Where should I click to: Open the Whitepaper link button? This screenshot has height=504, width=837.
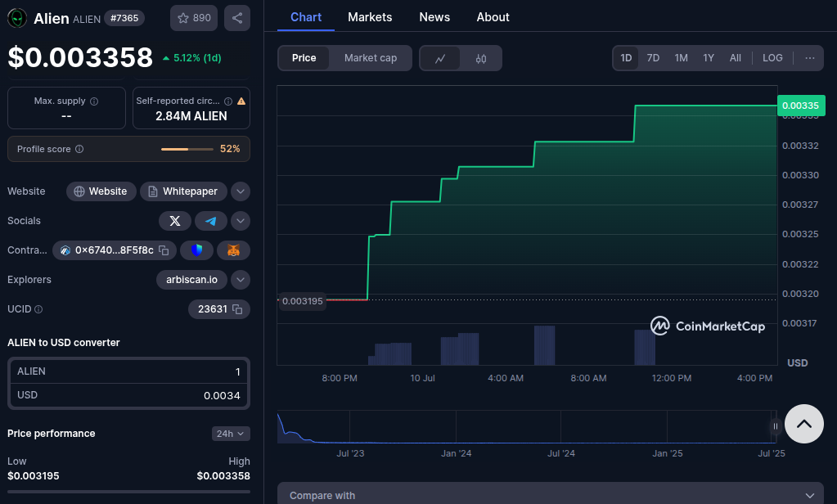coord(183,191)
